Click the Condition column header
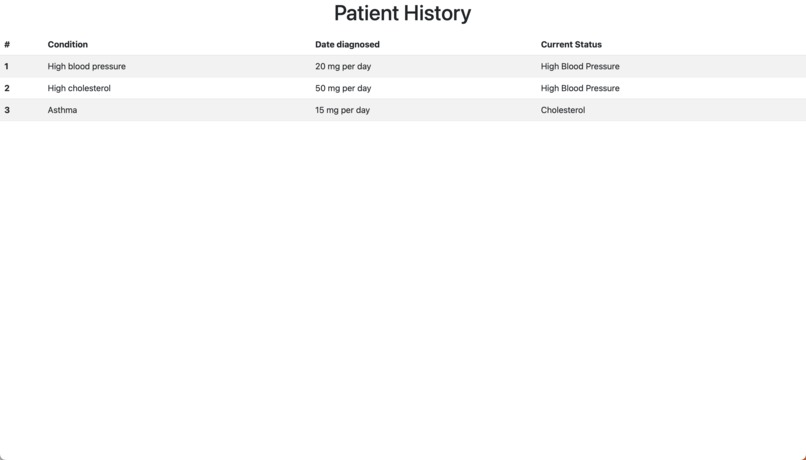 click(x=68, y=44)
